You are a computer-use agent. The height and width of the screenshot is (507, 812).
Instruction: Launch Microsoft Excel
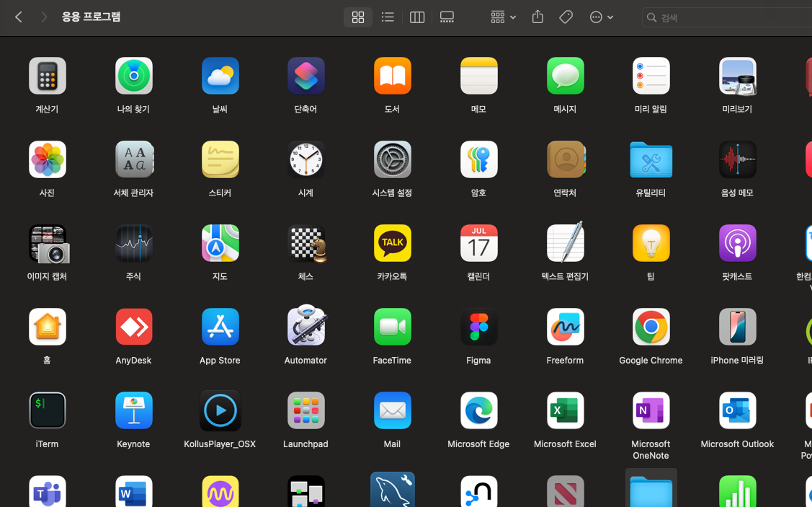(x=566, y=410)
